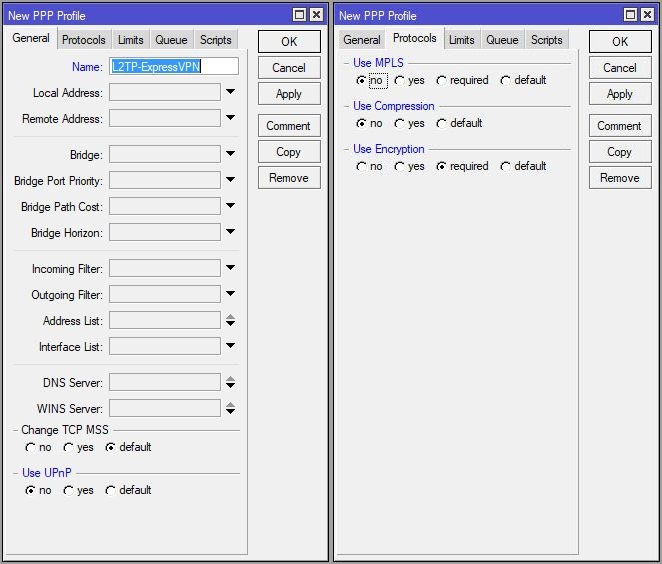
Task: Click the Name input field
Action: pos(174,66)
